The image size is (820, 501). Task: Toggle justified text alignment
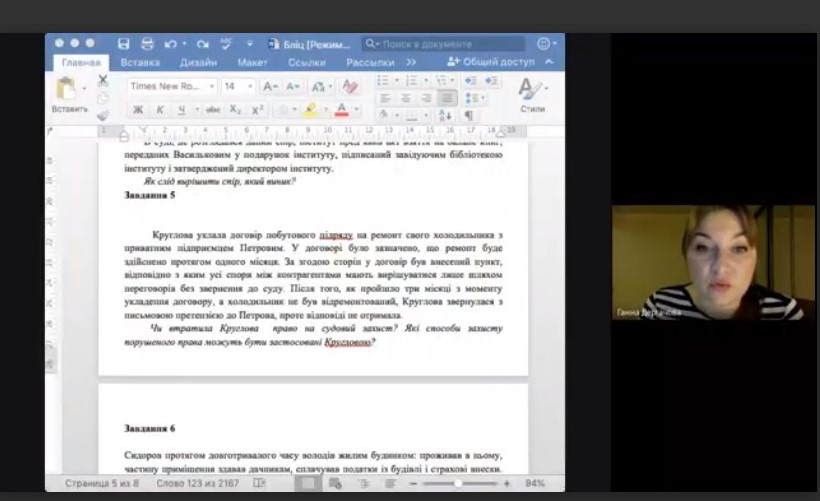447,98
